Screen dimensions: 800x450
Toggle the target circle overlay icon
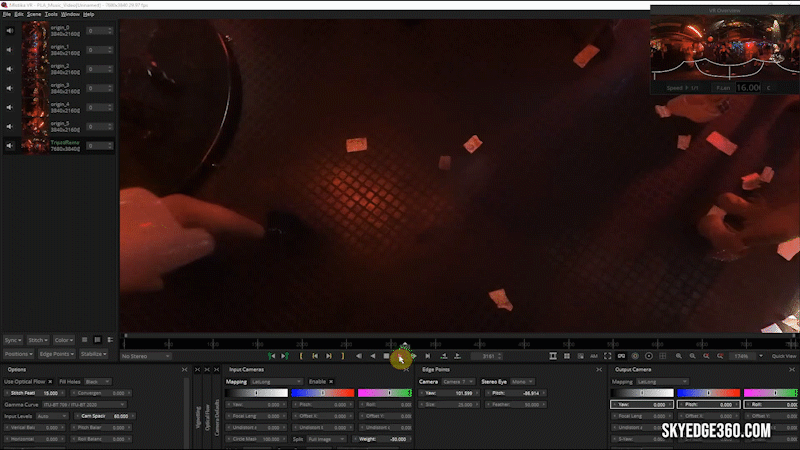pyautogui.click(x=649, y=356)
